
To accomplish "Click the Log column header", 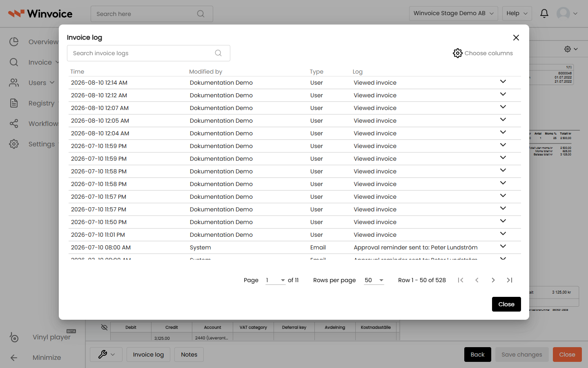I will 358,72.
